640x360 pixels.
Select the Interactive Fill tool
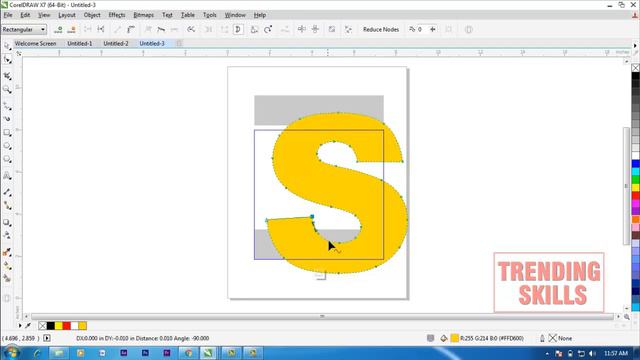7,265
